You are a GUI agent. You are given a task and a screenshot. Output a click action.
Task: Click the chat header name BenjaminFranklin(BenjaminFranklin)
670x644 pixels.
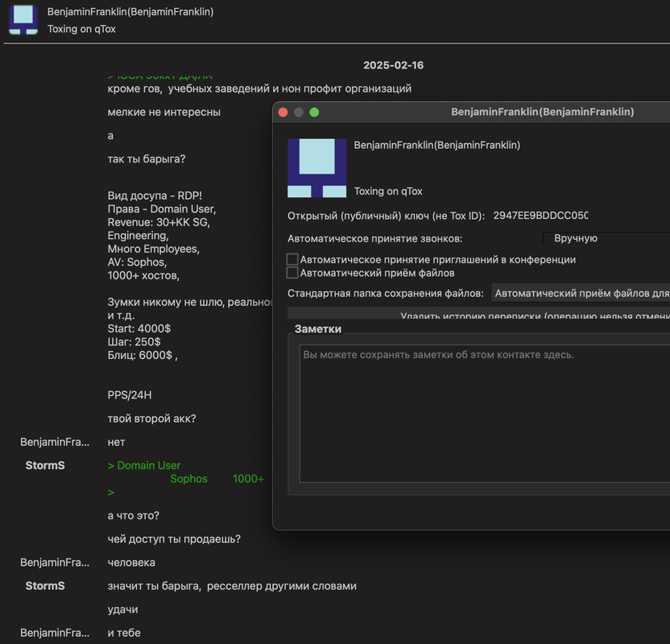click(130, 12)
